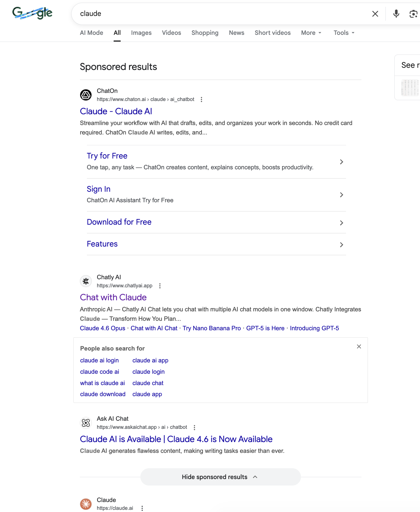Screen dimensions: 420x512
Task: Switch to the Images tab
Action: point(141,33)
